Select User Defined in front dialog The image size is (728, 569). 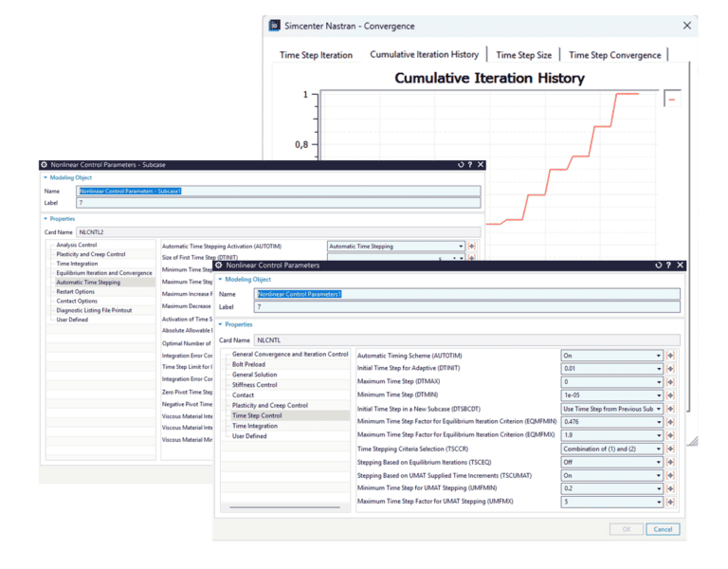(249, 435)
